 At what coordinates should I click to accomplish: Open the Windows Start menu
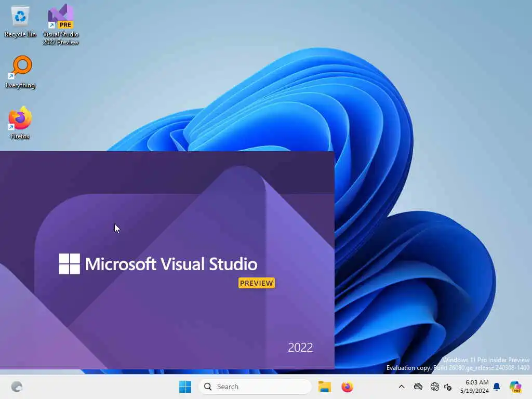coord(185,387)
